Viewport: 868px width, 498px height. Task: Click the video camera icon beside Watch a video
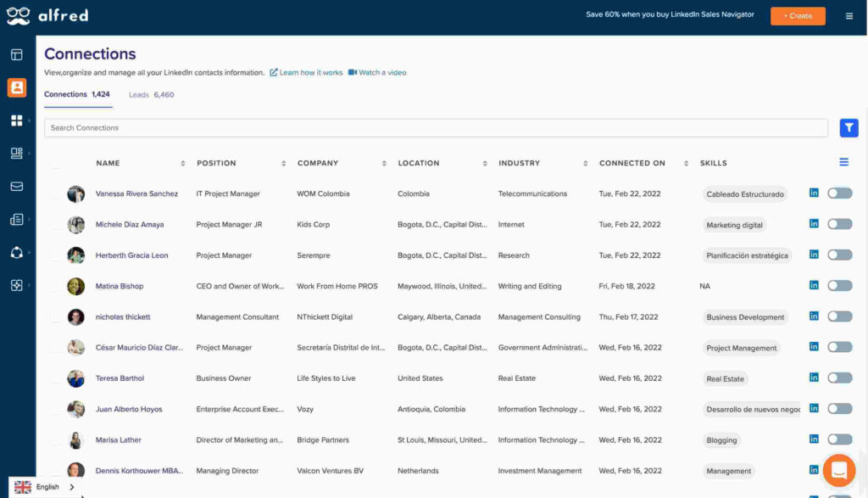tap(353, 73)
